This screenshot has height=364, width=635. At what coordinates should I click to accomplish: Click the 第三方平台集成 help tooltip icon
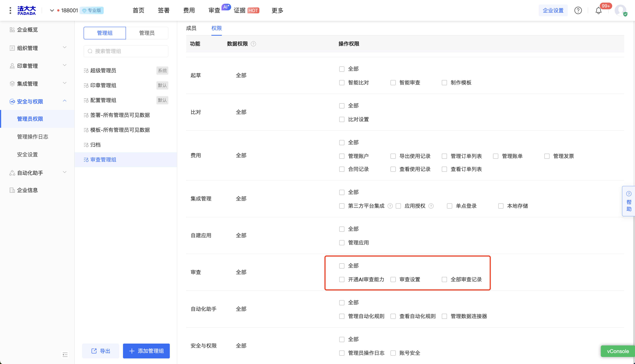[390, 206]
